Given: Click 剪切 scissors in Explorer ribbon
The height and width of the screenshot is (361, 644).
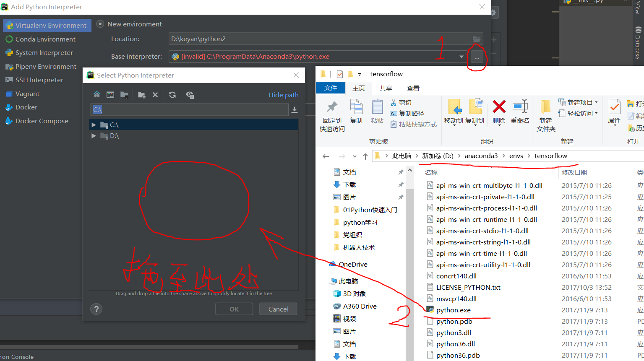Looking at the screenshot, I should pos(401,103).
